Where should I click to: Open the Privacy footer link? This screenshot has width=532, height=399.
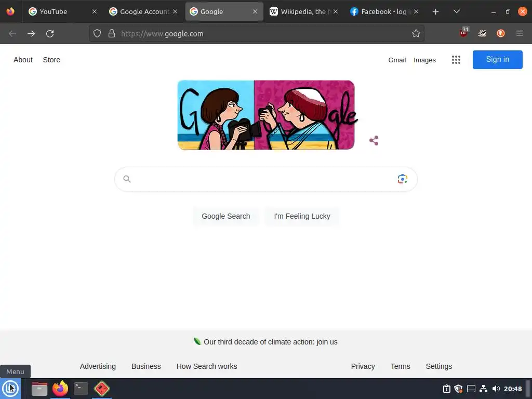pos(363,366)
